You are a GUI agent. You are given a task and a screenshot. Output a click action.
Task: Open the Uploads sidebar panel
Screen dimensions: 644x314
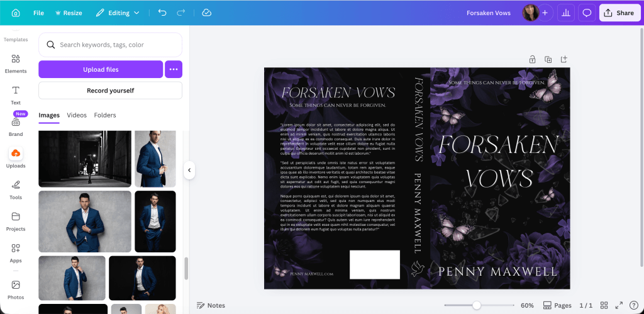16,158
